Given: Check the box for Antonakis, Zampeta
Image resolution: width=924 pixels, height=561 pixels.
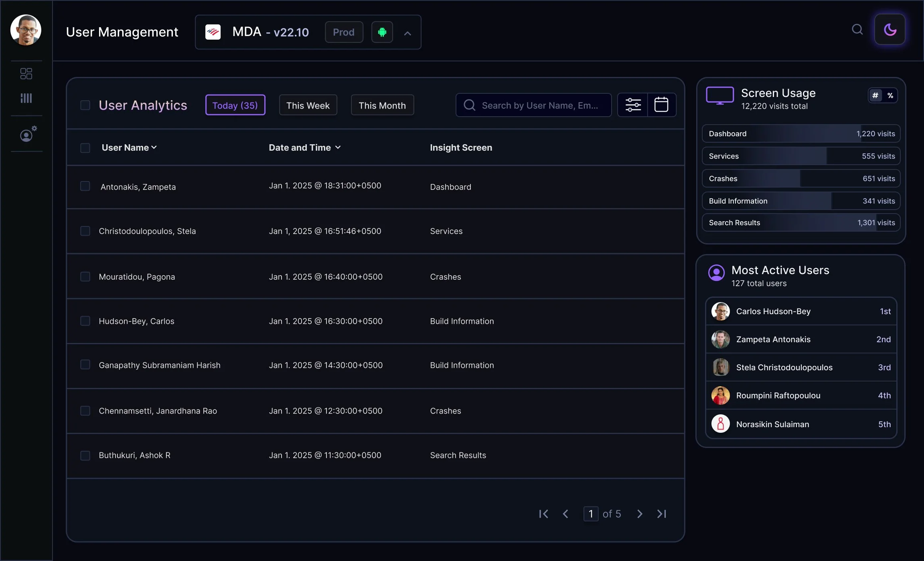Looking at the screenshot, I should pos(85,186).
